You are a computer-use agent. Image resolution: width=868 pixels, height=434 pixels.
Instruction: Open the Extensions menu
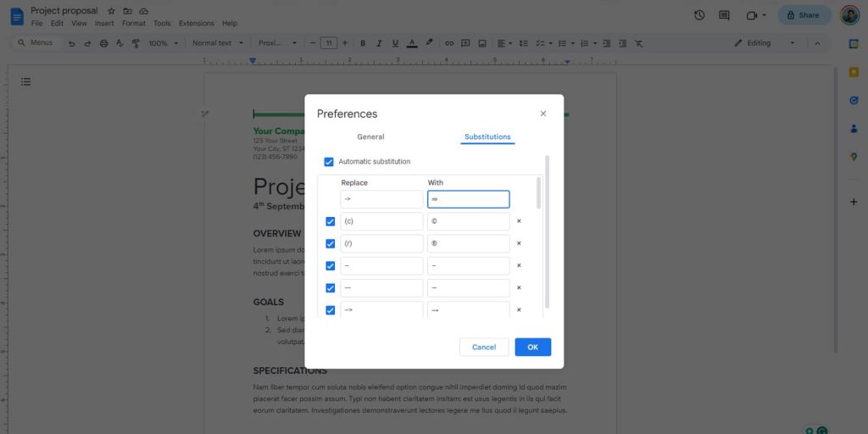(x=196, y=24)
